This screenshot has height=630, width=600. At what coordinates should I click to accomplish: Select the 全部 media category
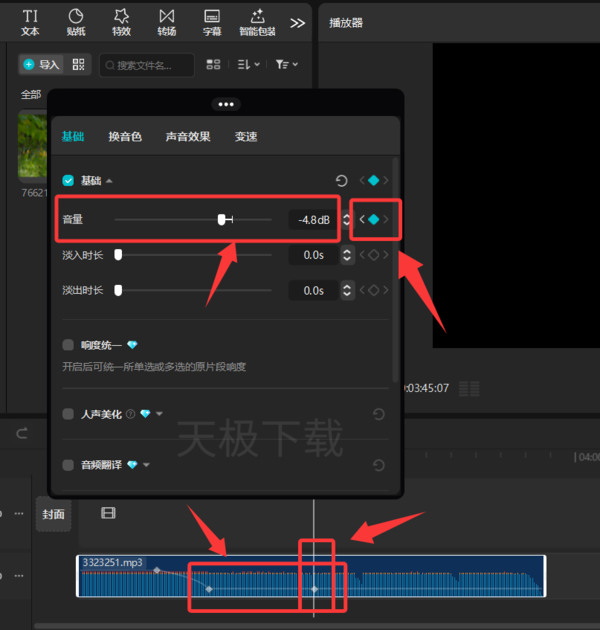click(x=31, y=95)
